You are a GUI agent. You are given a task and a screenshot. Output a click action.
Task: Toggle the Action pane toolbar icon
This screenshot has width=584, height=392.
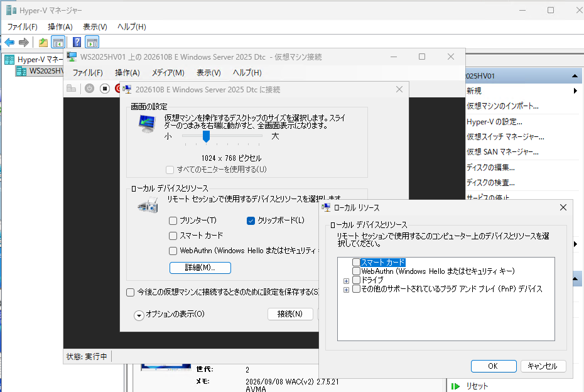tap(92, 43)
